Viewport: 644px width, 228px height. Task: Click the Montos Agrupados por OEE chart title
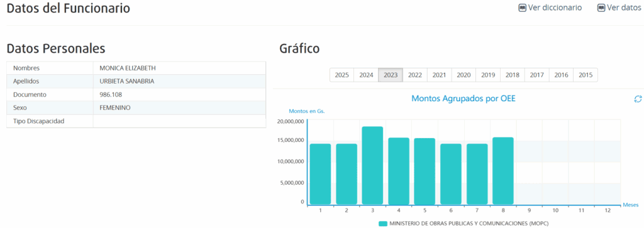(464, 99)
